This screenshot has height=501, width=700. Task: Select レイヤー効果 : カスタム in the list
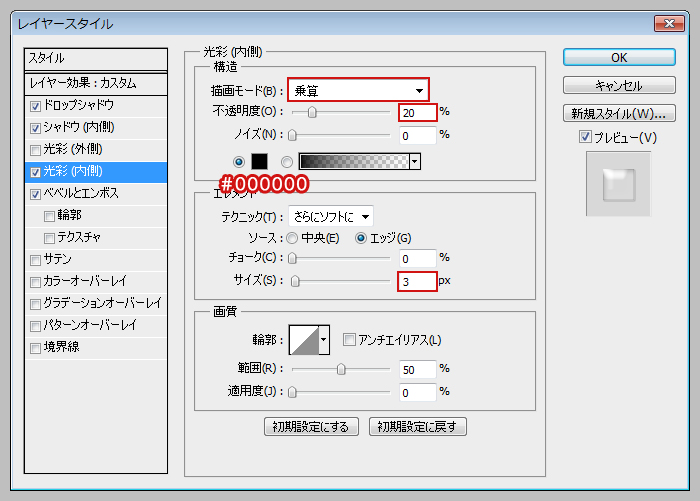(96, 84)
